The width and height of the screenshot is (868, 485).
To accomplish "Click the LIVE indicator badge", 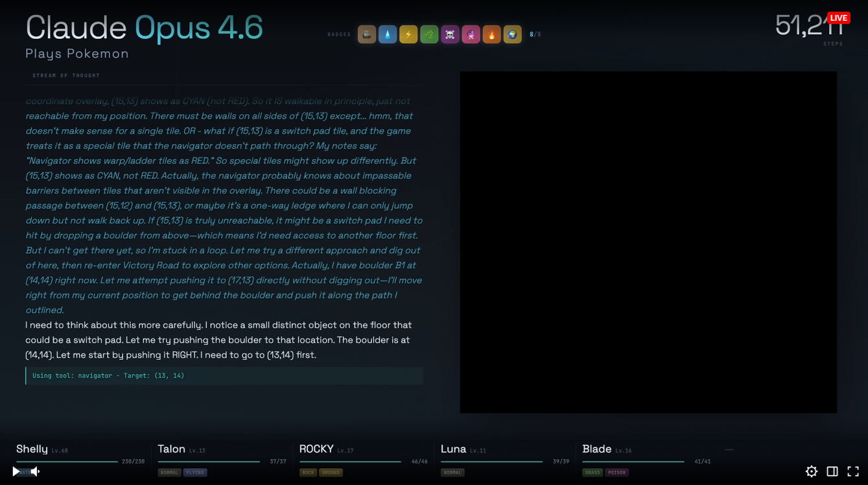I will [838, 18].
